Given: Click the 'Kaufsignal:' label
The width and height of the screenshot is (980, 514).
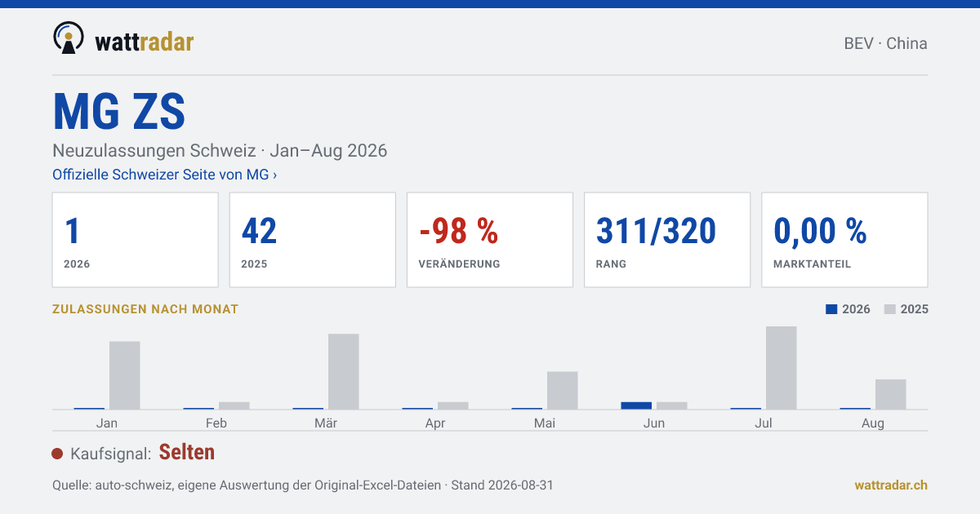Looking at the screenshot, I should click(111, 454).
